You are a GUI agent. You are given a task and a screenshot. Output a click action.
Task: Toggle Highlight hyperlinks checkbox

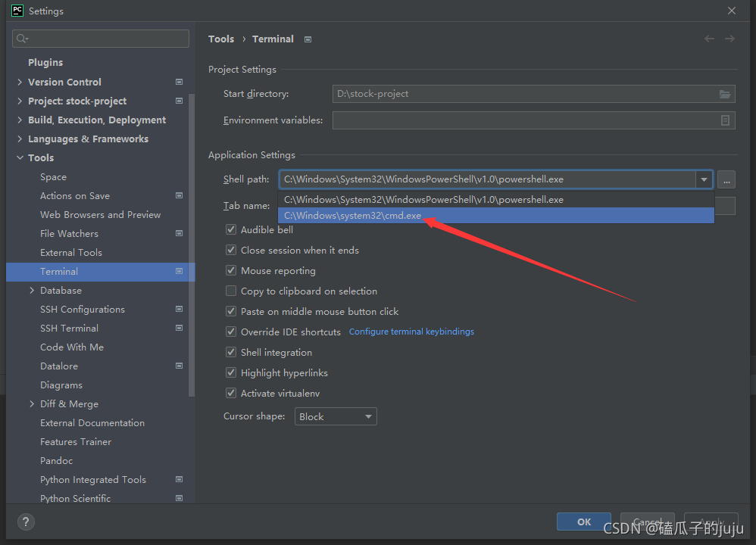231,372
